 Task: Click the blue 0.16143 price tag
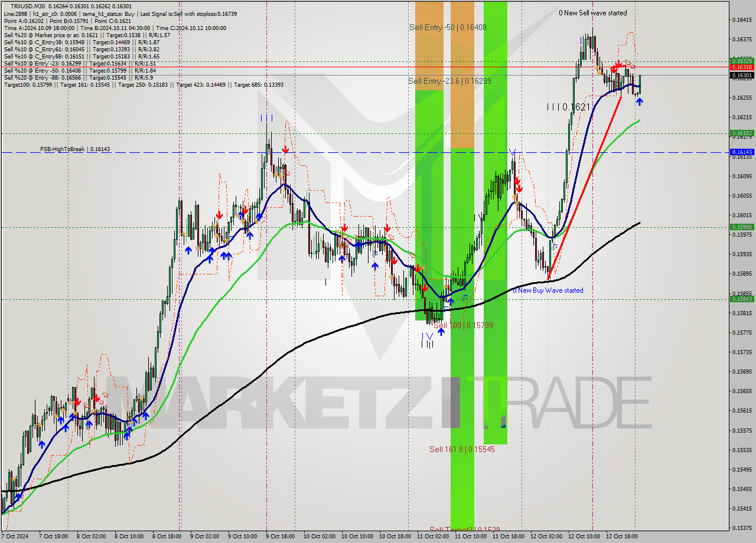pos(742,152)
